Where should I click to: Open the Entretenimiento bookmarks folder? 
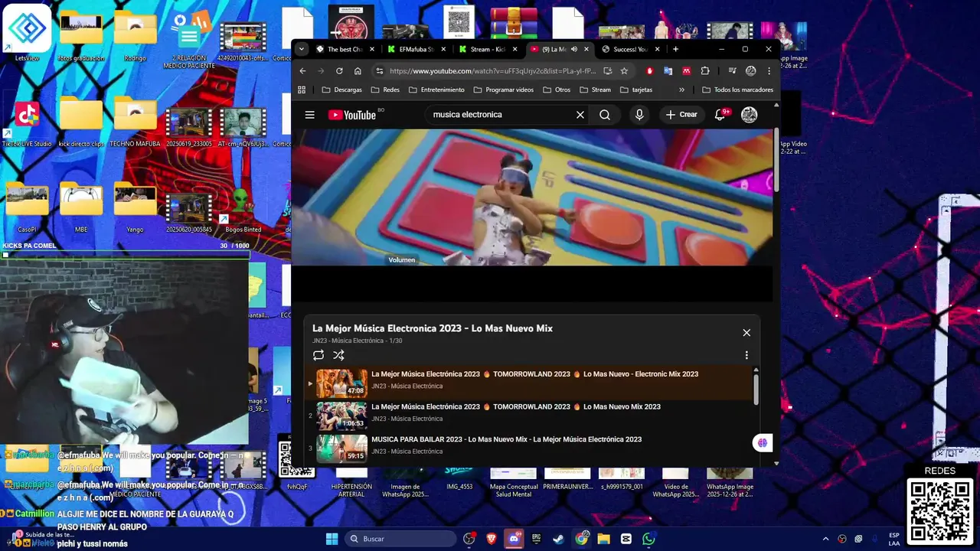tap(436, 90)
